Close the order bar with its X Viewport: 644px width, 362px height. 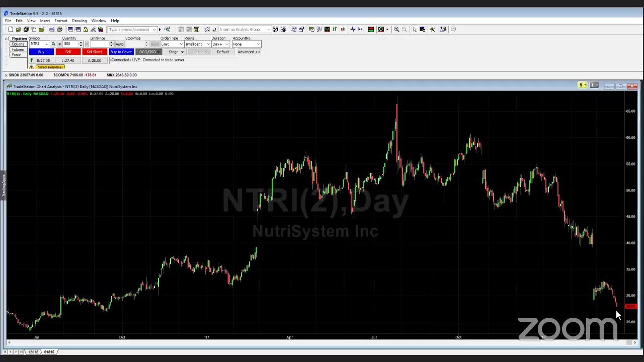pyautogui.click(x=6, y=39)
